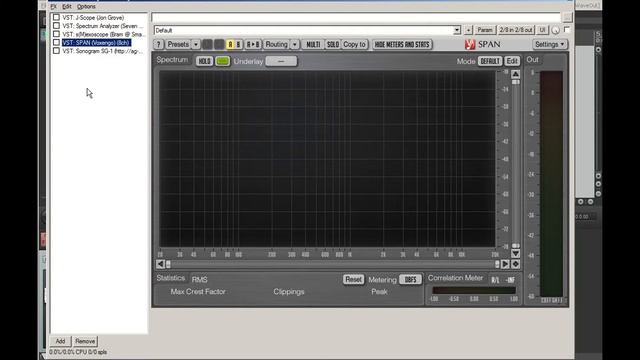Click the redo dark square button before A
This screenshot has height=360, width=640.
click(x=219, y=44)
